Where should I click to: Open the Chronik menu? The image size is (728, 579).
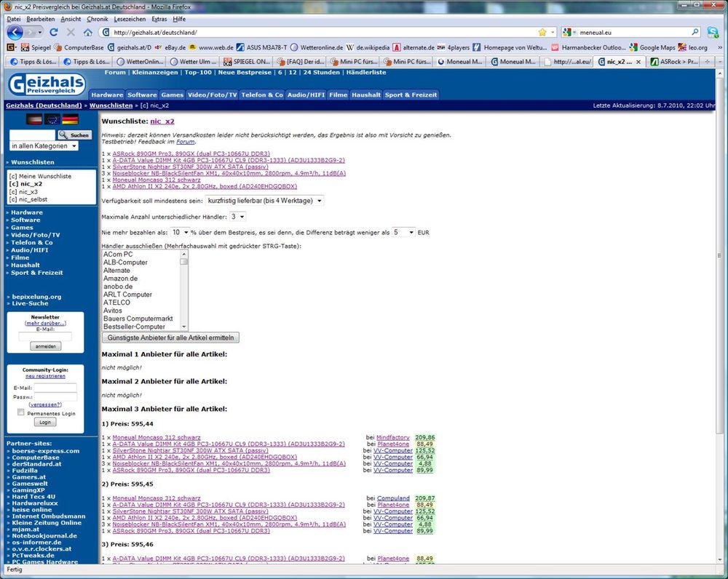pos(98,19)
